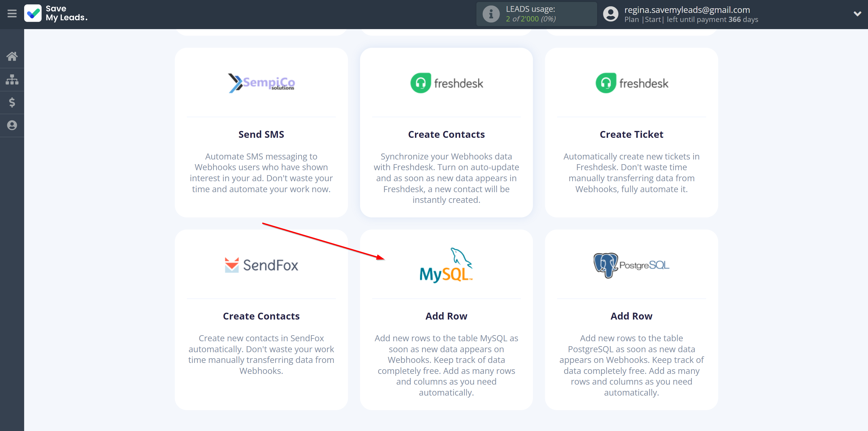Click Freshdesk Create Contacts description text
The width and height of the screenshot is (868, 431).
point(446,178)
